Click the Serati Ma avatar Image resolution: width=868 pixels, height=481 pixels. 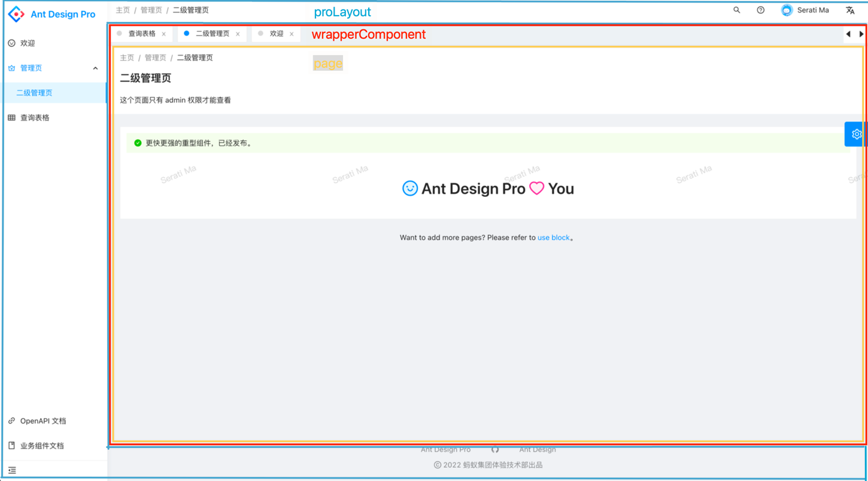(x=787, y=10)
